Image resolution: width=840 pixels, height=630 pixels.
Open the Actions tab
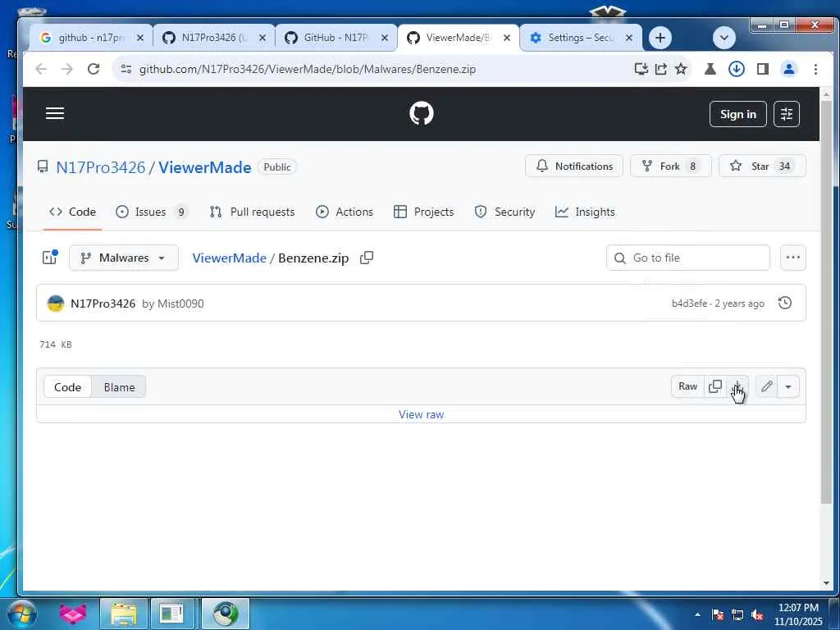coord(345,212)
